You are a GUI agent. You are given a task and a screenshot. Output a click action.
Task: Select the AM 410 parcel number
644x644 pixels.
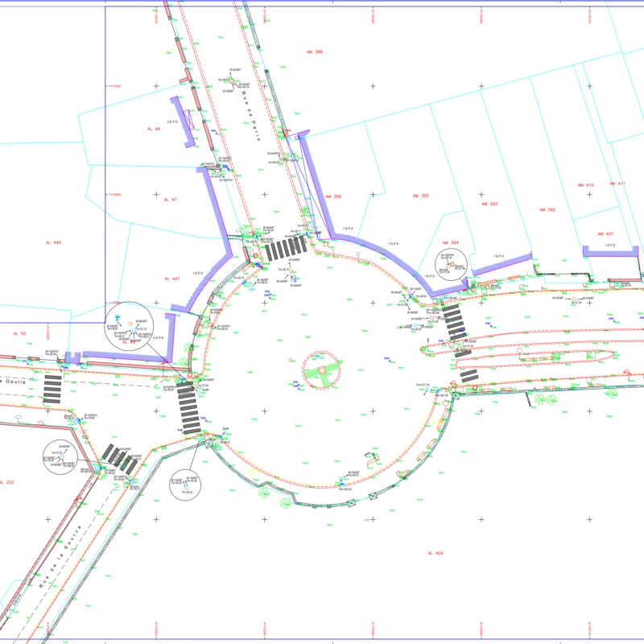coord(585,185)
